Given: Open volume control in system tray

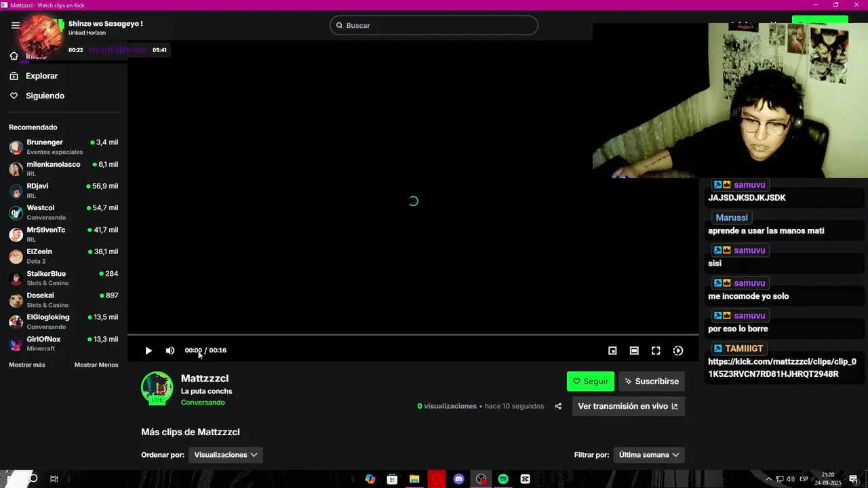Looking at the screenshot, I should pos(791,479).
